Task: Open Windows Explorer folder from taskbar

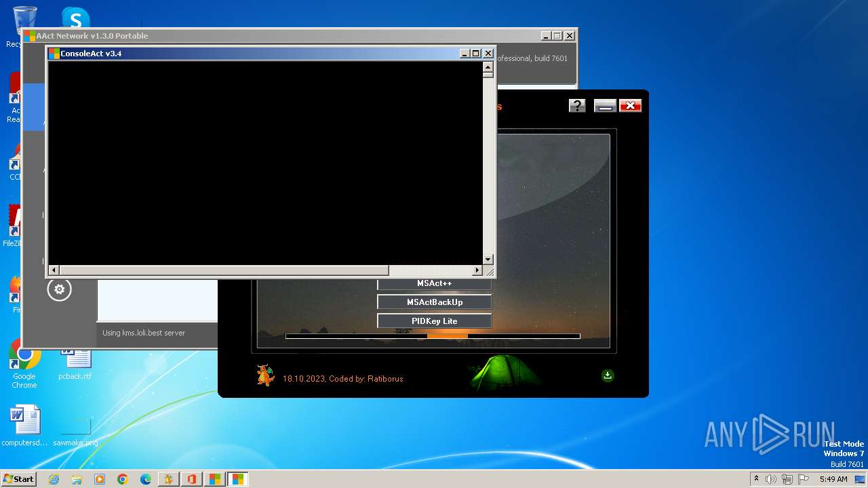Action: [x=77, y=479]
